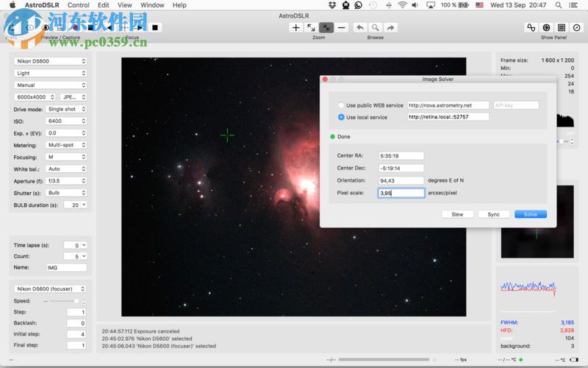Click the Slew button
The width and height of the screenshot is (588, 368).
(457, 214)
